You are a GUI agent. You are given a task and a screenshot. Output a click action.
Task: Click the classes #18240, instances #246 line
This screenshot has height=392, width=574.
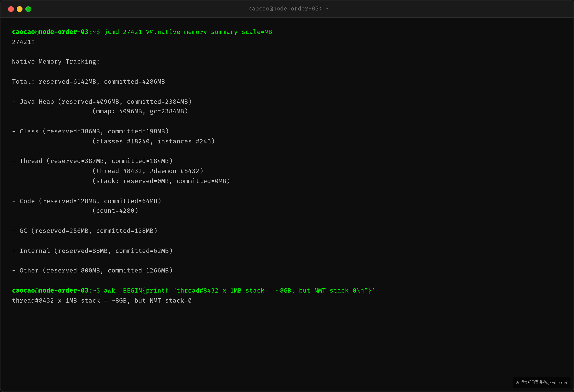(153, 141)
